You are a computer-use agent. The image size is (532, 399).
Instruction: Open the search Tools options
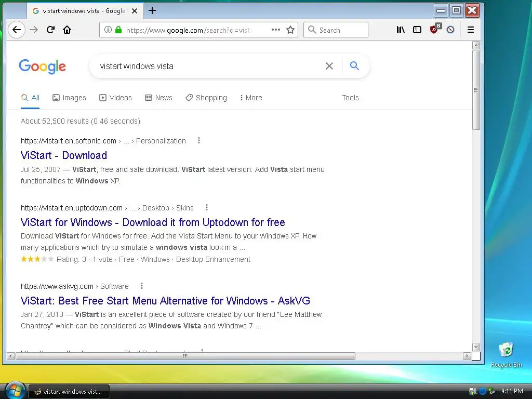[350, 98]
